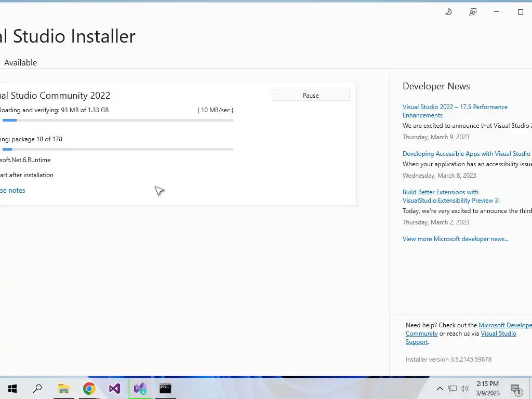Select the Thursday, March 9, 2023 date
The image size is (532, 399).
(x=436, y=137)
